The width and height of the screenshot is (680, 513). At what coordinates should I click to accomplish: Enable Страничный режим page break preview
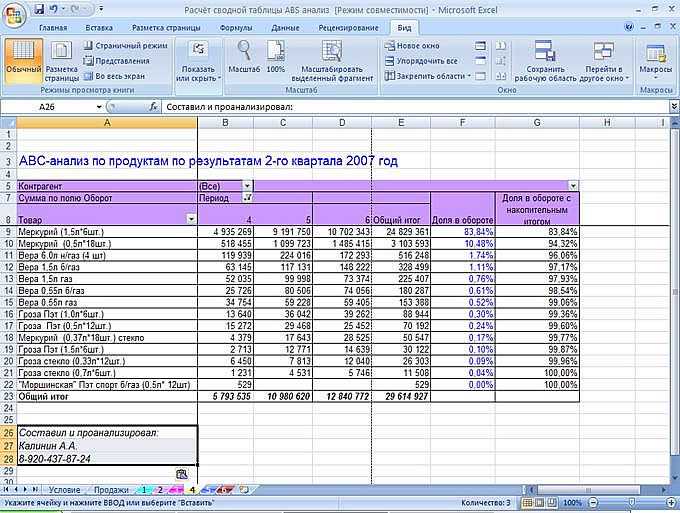coord(126,46)
